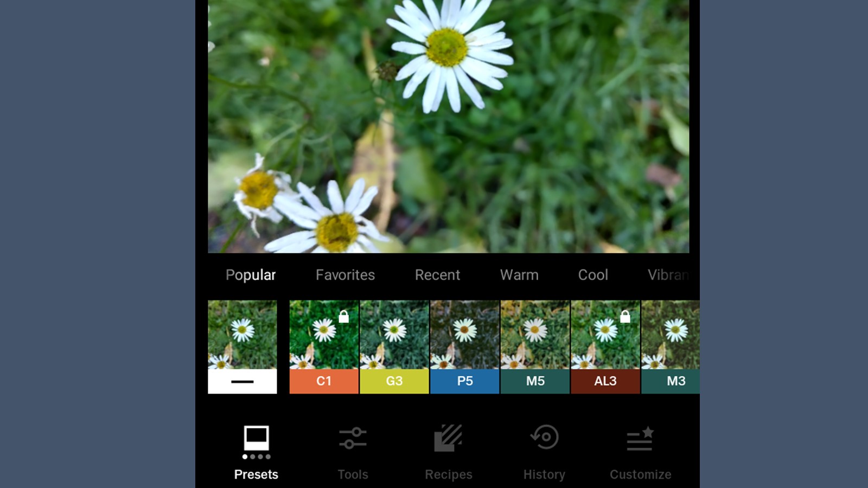
Task: Open the Vibrant presets category
Action: 668,275
